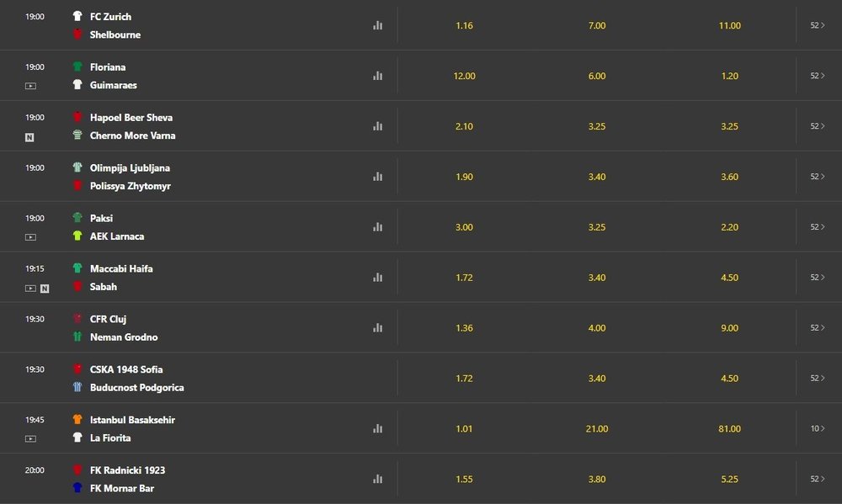Open statistics icon for FK Radnicki 1923 match
The height and width of the screenshot is (504, 842).
pos(377,479)
